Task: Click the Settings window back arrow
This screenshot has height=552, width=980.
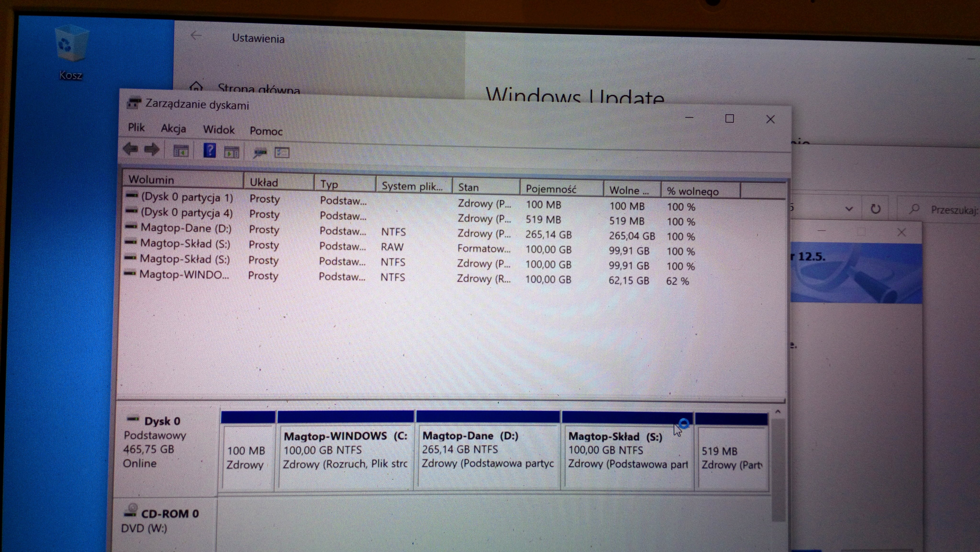Action: tap(196, 36)
